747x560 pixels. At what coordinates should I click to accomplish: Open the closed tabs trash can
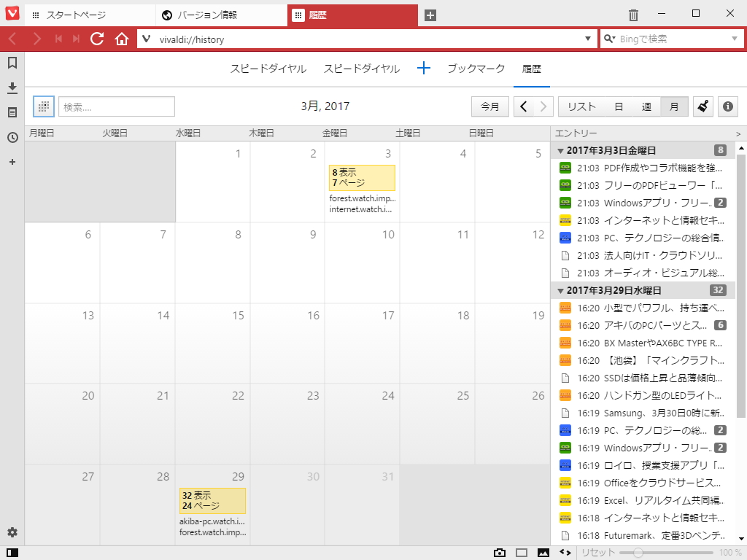tap(633, 15)
